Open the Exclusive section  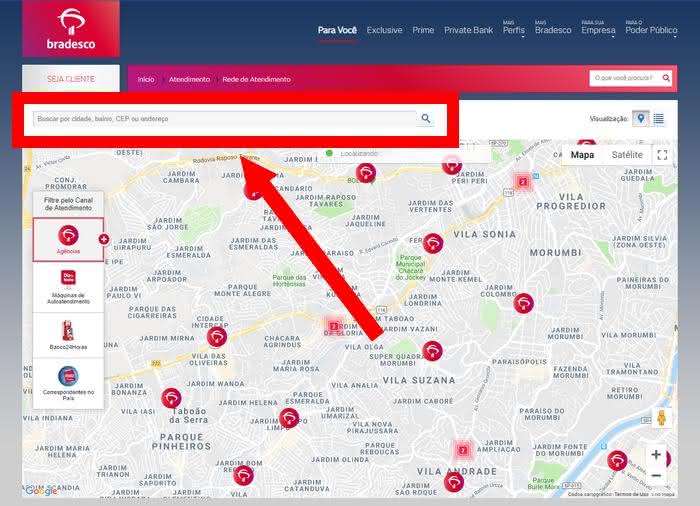pyautogui.click(x=384, y=30)
